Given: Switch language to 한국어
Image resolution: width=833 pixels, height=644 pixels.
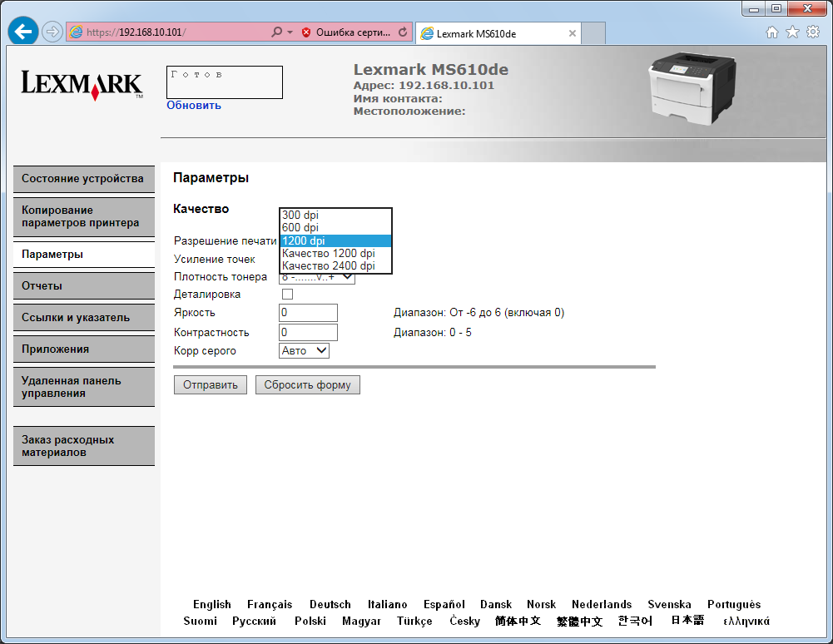Looking at the screenshot, I should click(x=636, y=621).
